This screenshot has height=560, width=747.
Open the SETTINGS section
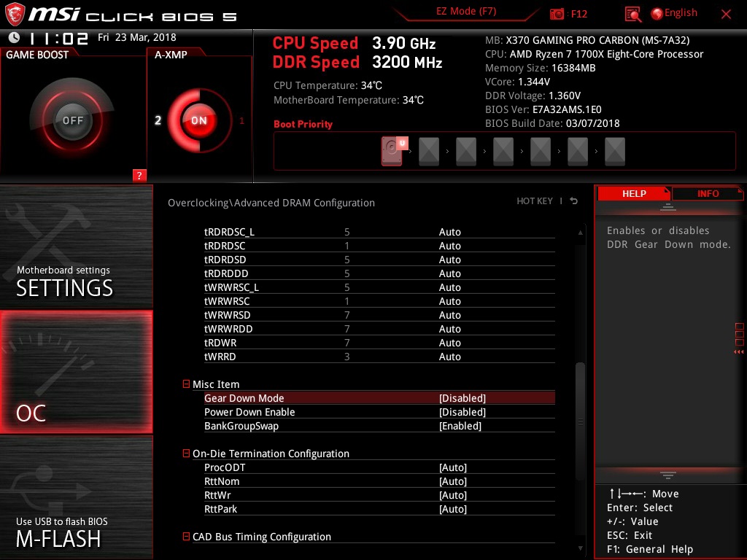tap(76, 246)
